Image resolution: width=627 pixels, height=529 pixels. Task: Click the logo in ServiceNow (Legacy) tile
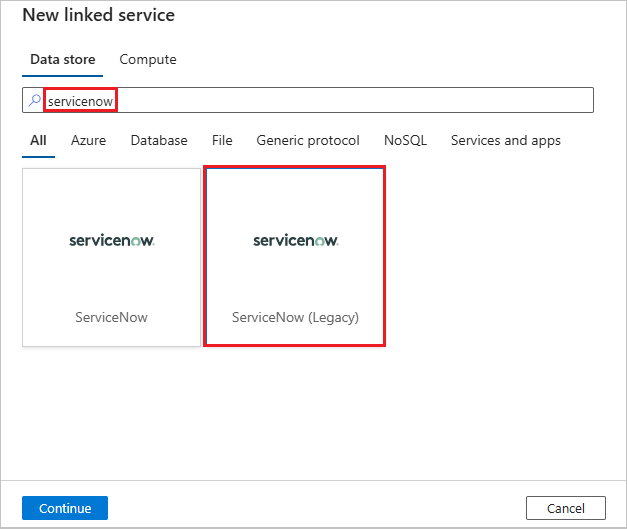pos(295,240)
